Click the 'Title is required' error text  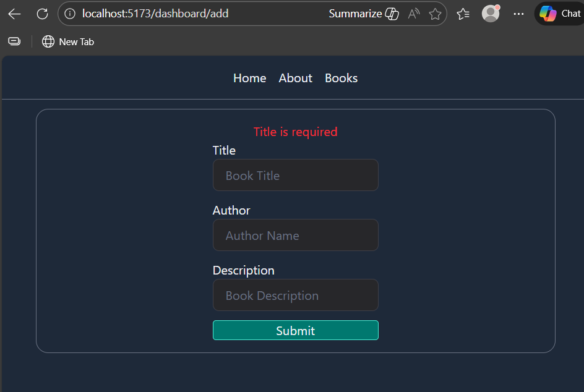click(x=295, y=132)
